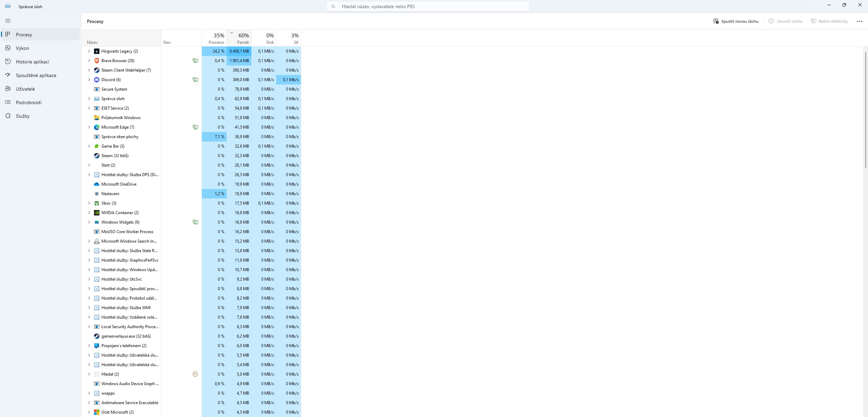The height and width of the screenshot is (417, 868).
Task: Expand the Microsoft Edge process group
Action: pos(89,127)
